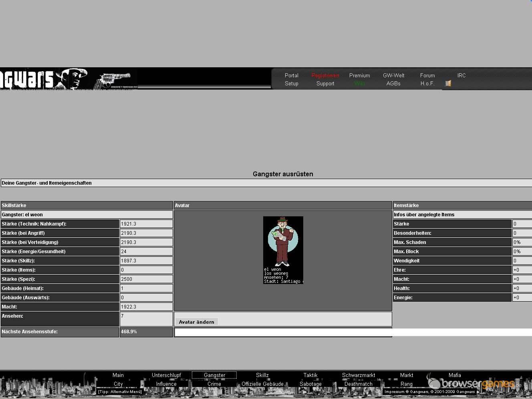Open the Taktik menu item
Image resolution: width=532 pixels, height=399 pixels.
[310, 375]
